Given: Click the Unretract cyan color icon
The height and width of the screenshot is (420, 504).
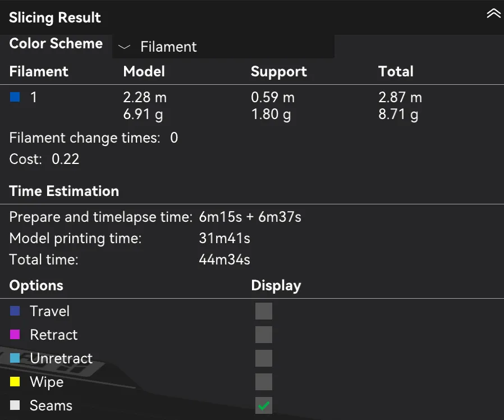Looking at the screenshot, I should (x=15, y=358).
